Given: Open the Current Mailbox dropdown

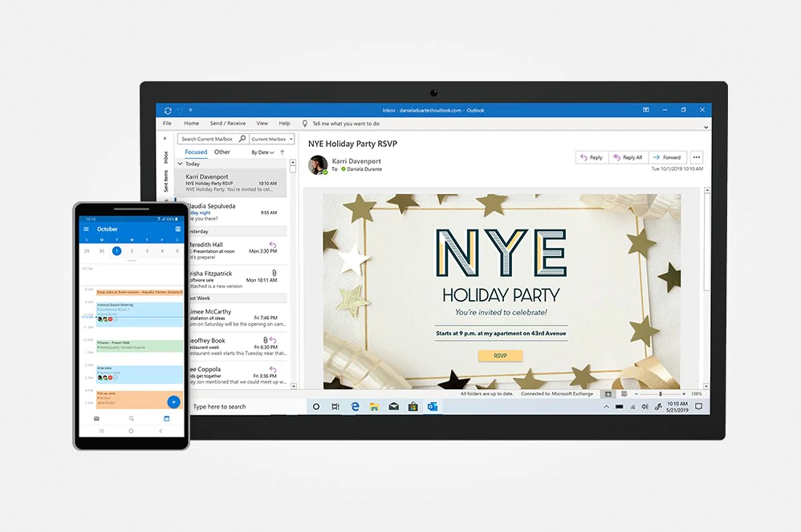Looking at the screenshot, I should (291, 138).
